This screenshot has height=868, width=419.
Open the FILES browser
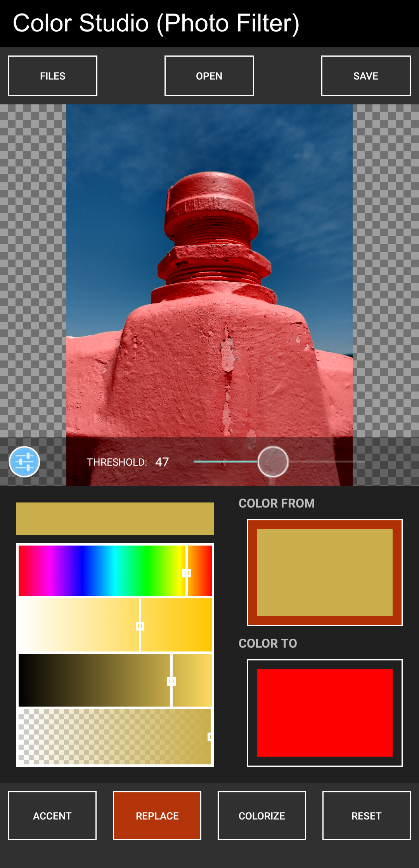[53, 76]
